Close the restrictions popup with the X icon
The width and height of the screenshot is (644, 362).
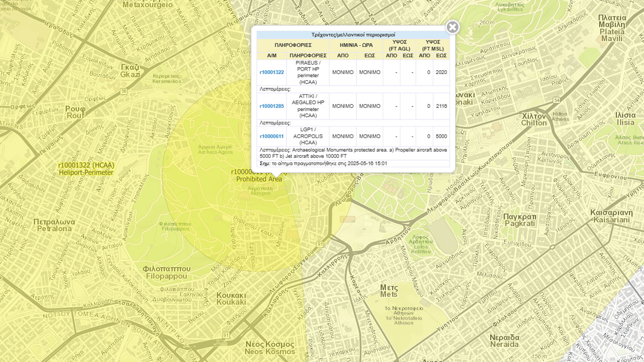(452, 27)
